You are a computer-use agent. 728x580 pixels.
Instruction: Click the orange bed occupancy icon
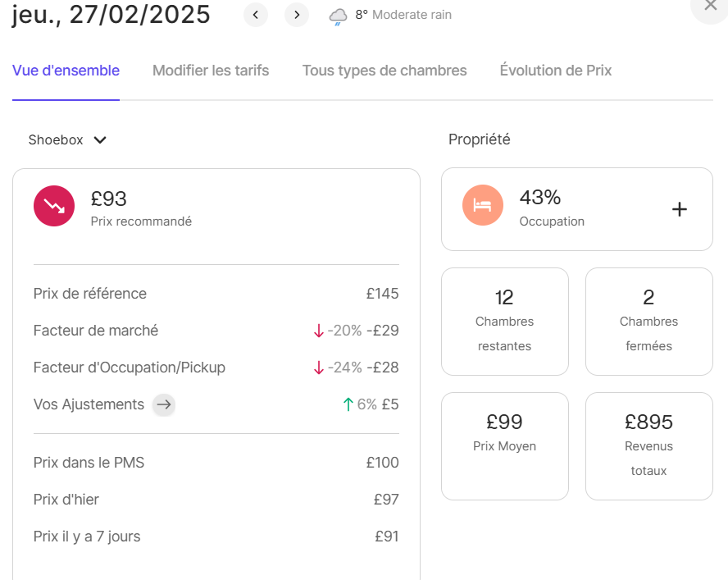point(483,205)
